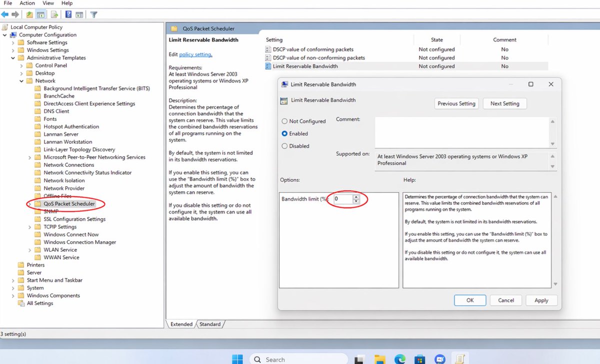
Task: Click the OK button
Action: pyautogui.click(x=470, y=300)
